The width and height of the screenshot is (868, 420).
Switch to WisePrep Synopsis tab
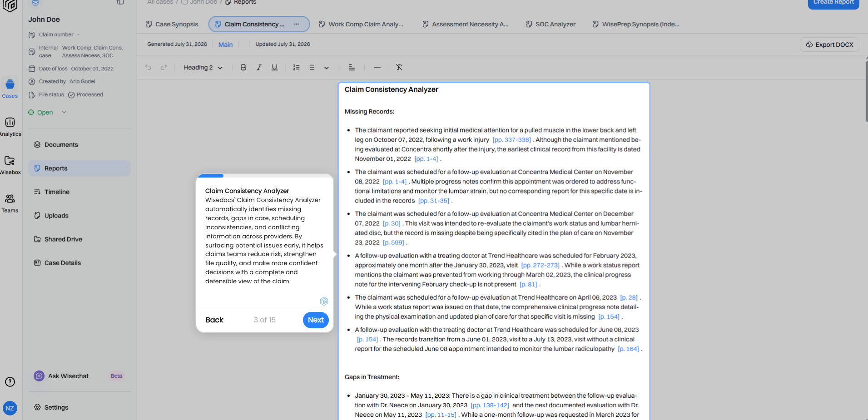(x=636, y=24)
